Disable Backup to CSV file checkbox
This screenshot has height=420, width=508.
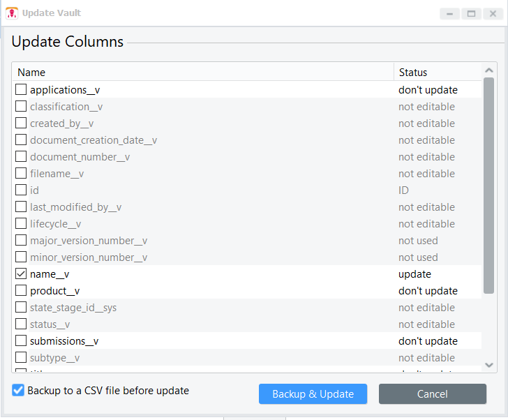[x=18, y=391]
